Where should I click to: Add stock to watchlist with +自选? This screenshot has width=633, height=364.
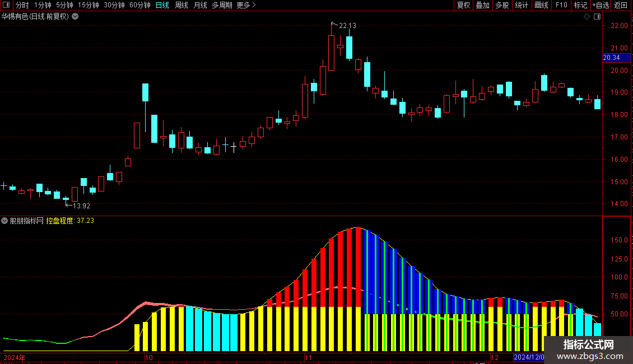[x=601, y=5]
